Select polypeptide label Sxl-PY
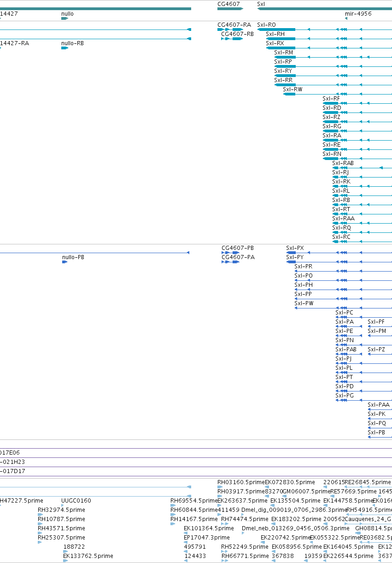 point(295,257)
